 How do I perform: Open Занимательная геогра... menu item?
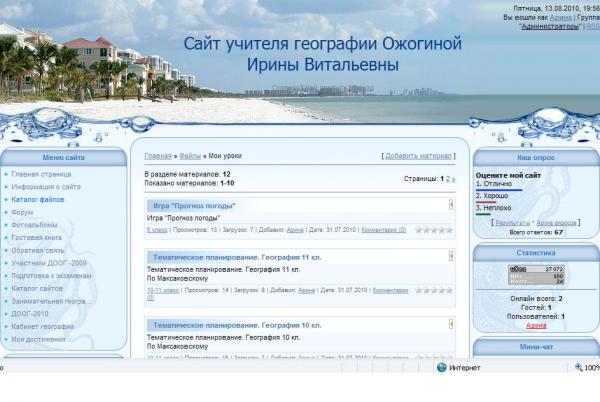point(51,301)
